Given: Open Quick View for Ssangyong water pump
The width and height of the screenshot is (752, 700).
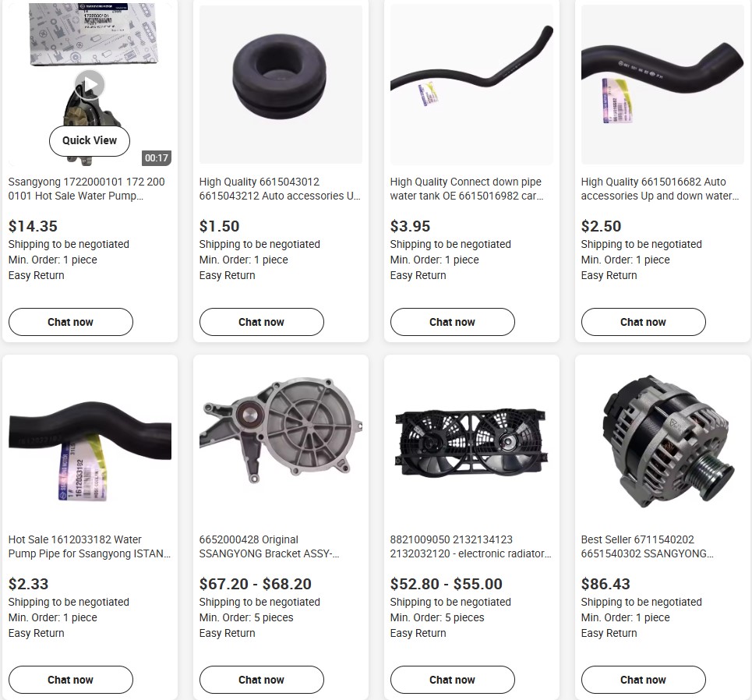Looking at the screenshot, I should [90, 140].
